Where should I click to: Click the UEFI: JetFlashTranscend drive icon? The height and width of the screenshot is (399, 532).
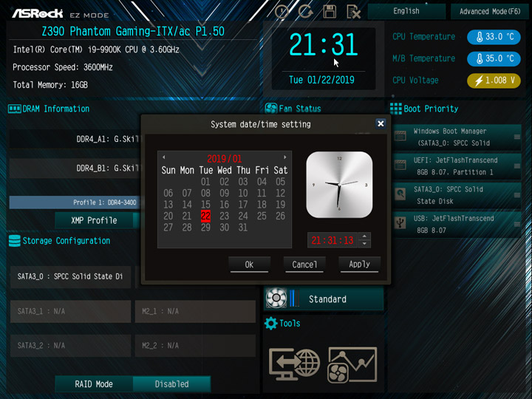coord(400,165)
